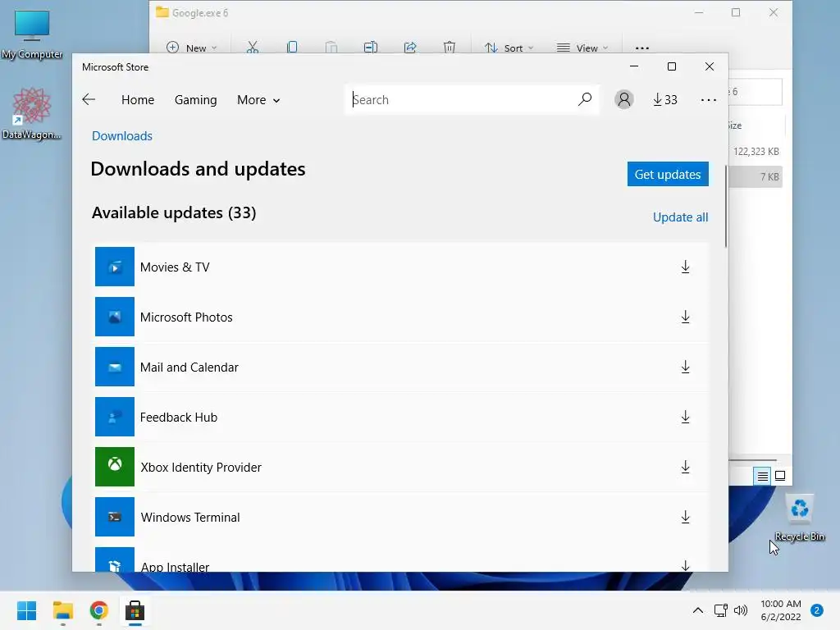Open the Store 'See more' ellipsis menu

[x=708, y=100]
